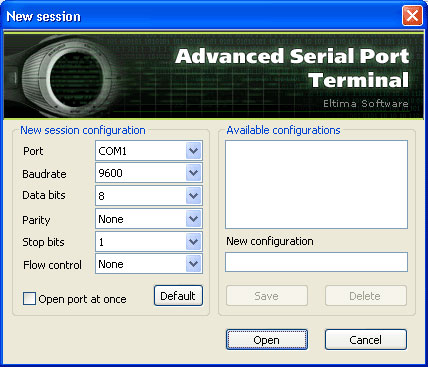Close the New session window
Viewport: 428px width, 367px height.
412,16
